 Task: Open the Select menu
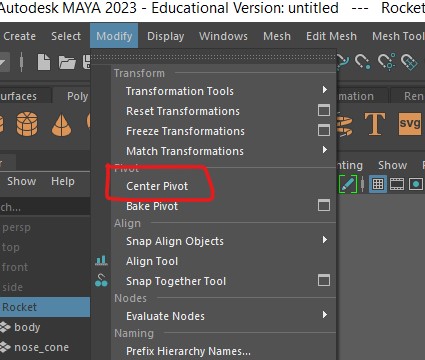[66, 36]
